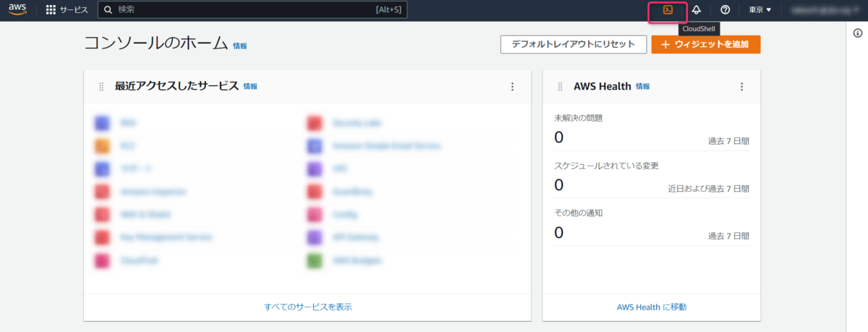Viewport: 868px width, 332px height.
Task: Click the AWS logo
Action: (17, 10)
